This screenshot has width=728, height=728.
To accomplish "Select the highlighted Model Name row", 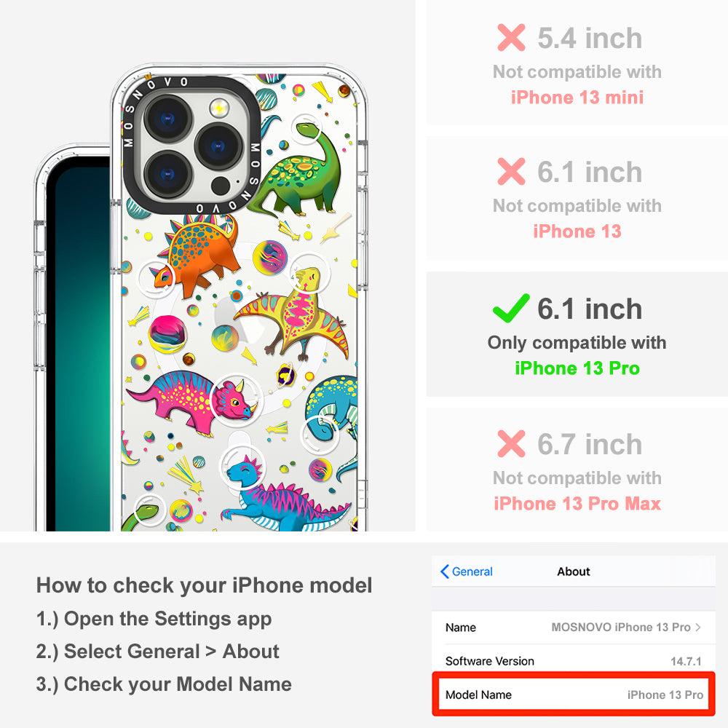I will click(574, 695).
